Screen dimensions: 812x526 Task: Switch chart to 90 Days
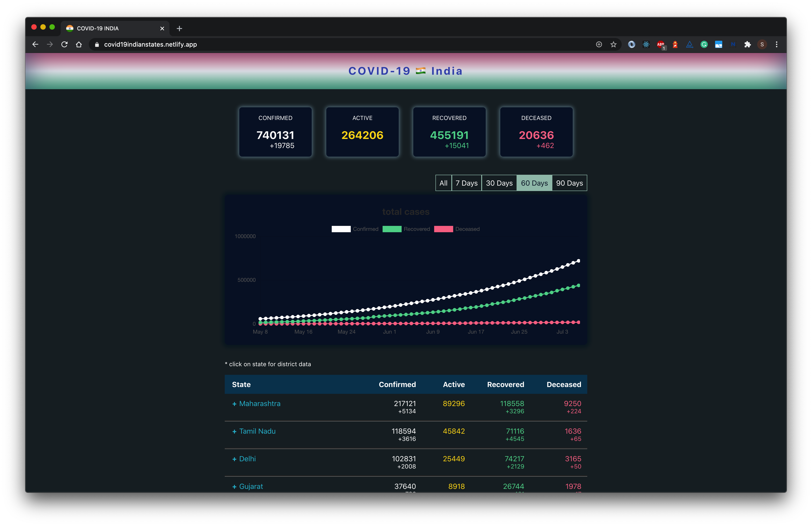[x=569, y=183]
